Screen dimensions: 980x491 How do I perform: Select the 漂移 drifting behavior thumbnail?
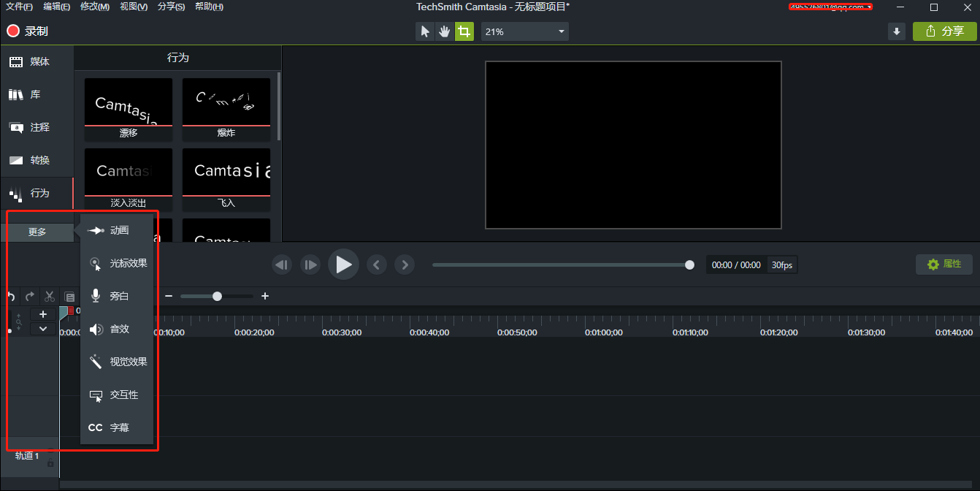pos(129,108)
